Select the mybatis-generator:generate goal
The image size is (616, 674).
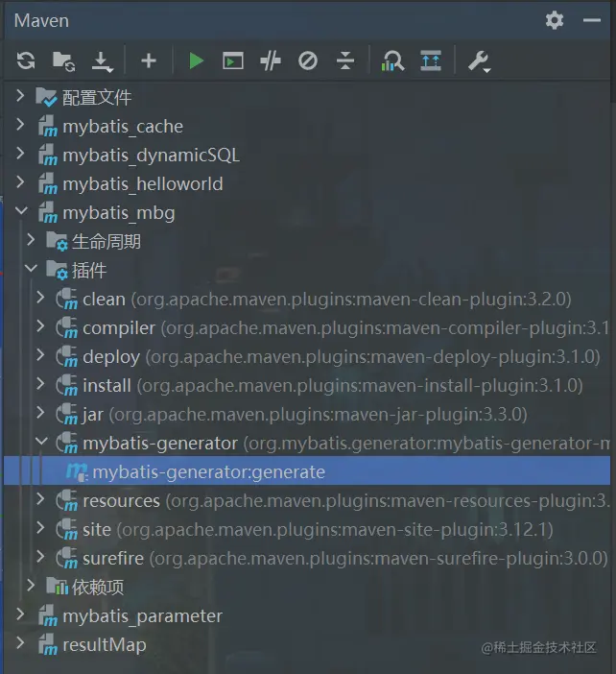point(307,471)
